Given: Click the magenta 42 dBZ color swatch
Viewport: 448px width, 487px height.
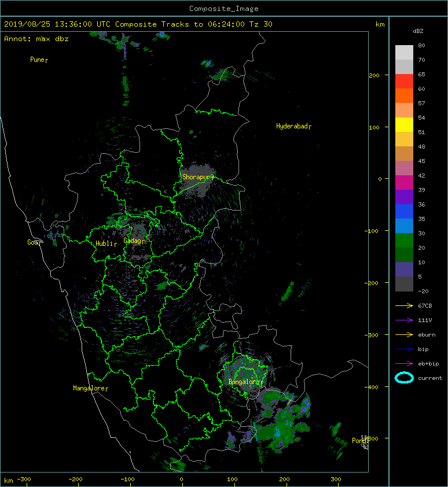Looking at the screenshot, I should [x=404, y=182].
